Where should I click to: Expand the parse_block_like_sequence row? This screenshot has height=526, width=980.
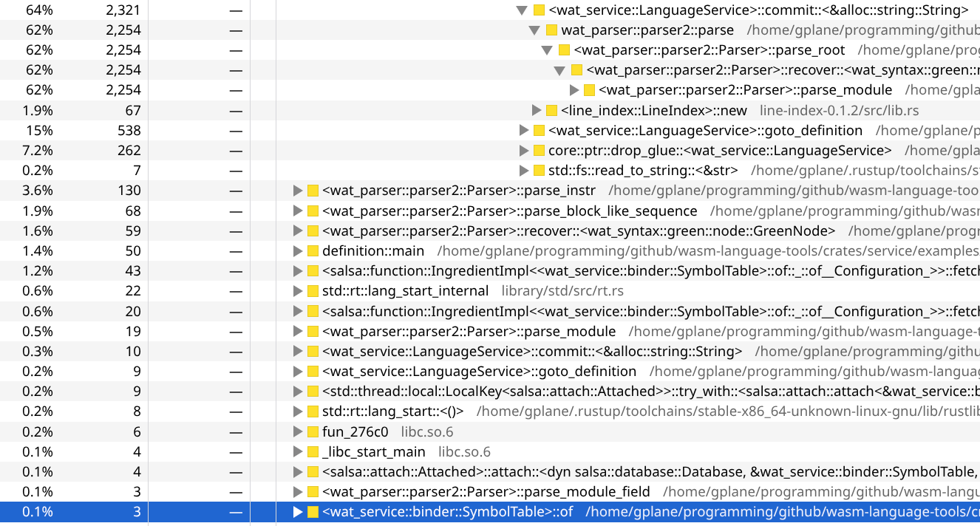[298, 211]
